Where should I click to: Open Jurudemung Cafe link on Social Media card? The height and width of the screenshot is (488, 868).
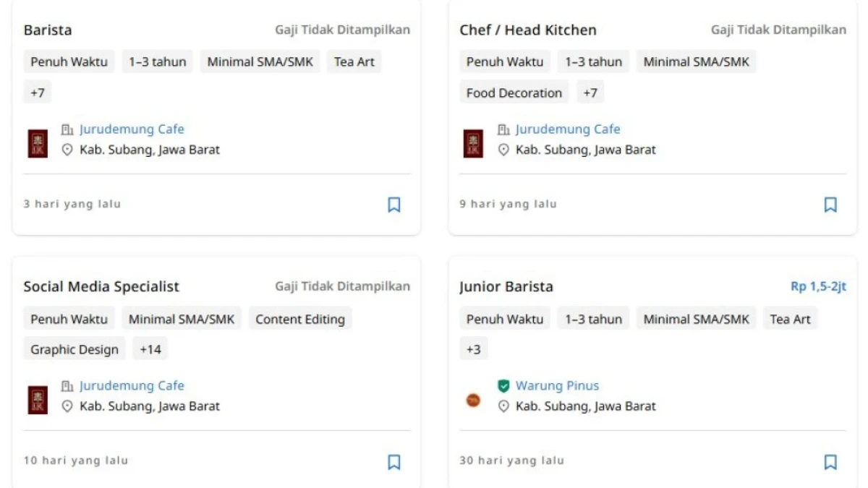(132, 386)
